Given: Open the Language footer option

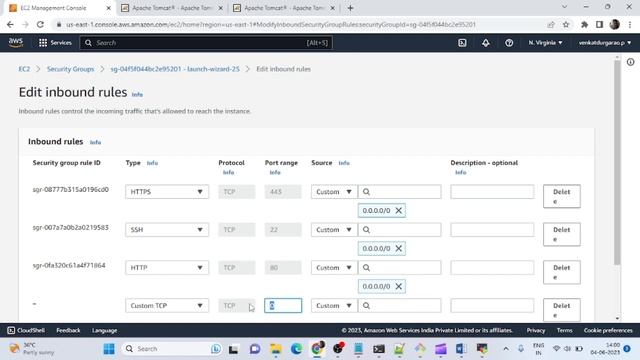Looking at the screenshot, I should 104,330.
